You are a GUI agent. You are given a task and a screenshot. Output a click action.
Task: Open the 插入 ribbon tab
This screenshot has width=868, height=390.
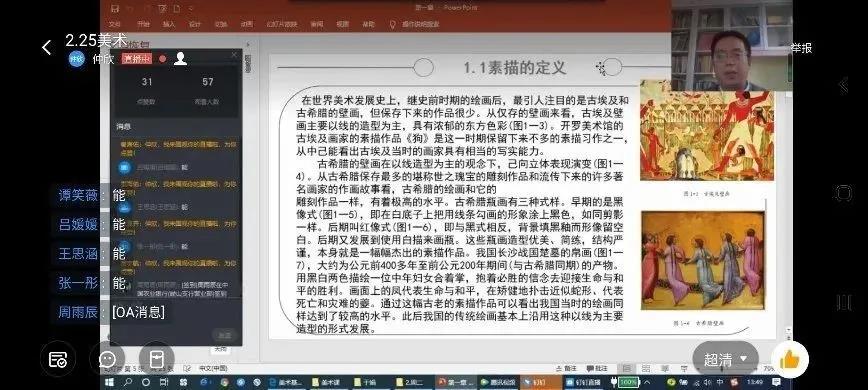(x=169, y=24)
